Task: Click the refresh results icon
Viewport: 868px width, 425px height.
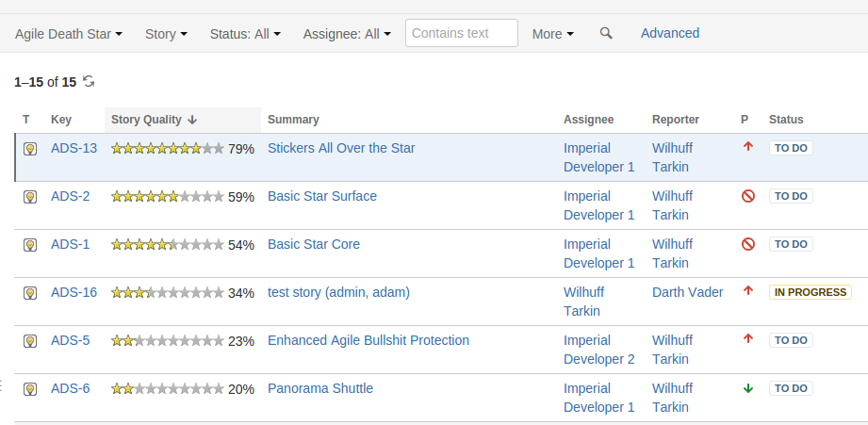Action: tap(89, 82)
